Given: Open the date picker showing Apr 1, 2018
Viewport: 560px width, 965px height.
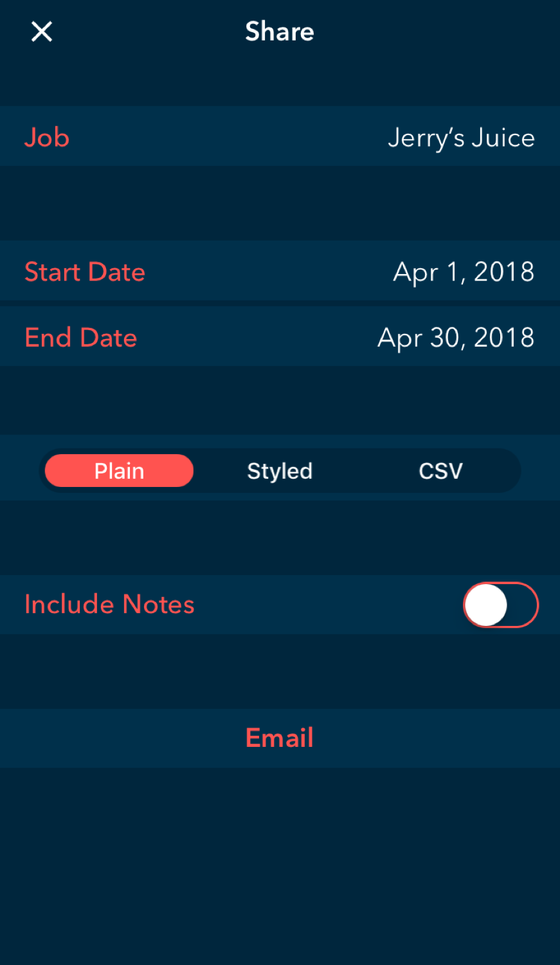Looking at the screenshot, I should [464, 272].
